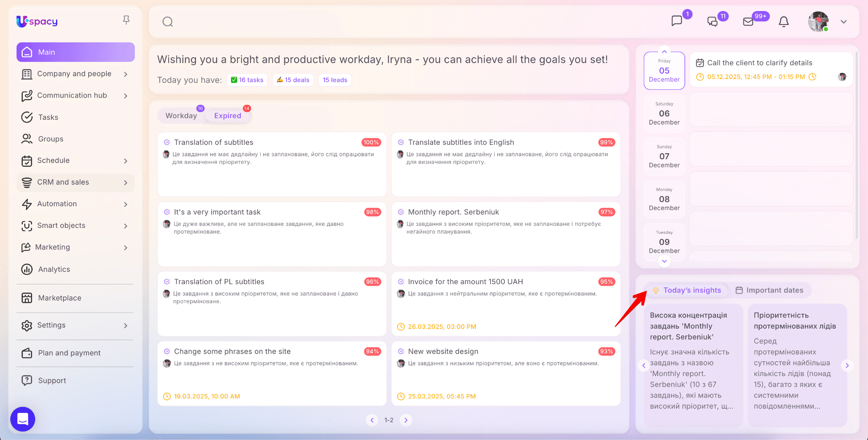The image size is (868, 440).
Task: Open Analytics in the sidebar
Action: tap(75, 269)
